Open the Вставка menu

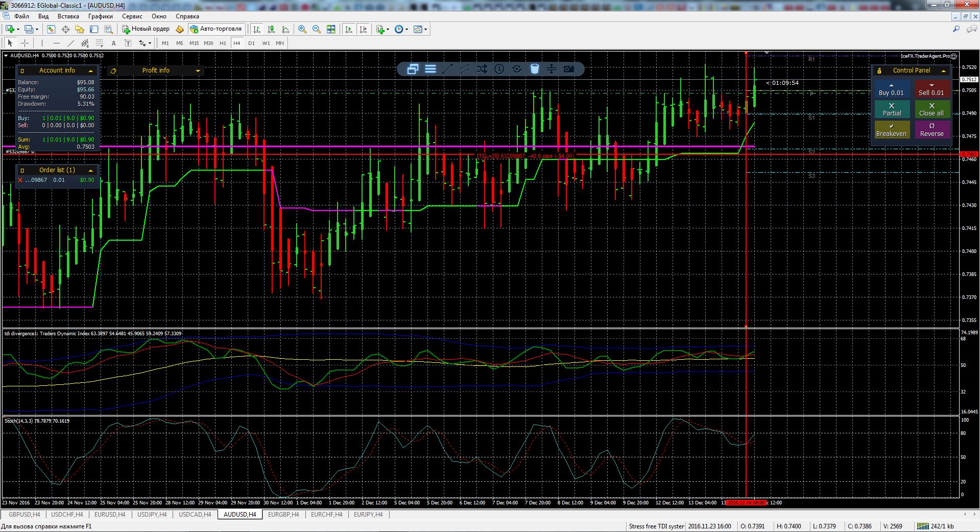point(68,16)
